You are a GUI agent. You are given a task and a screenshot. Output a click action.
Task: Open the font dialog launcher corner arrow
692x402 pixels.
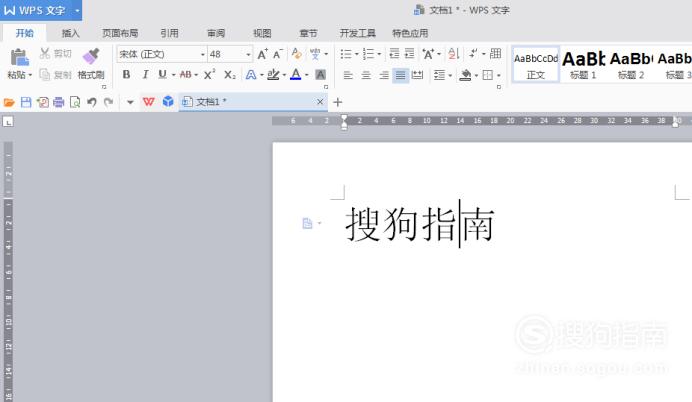(x=326, y=87)
